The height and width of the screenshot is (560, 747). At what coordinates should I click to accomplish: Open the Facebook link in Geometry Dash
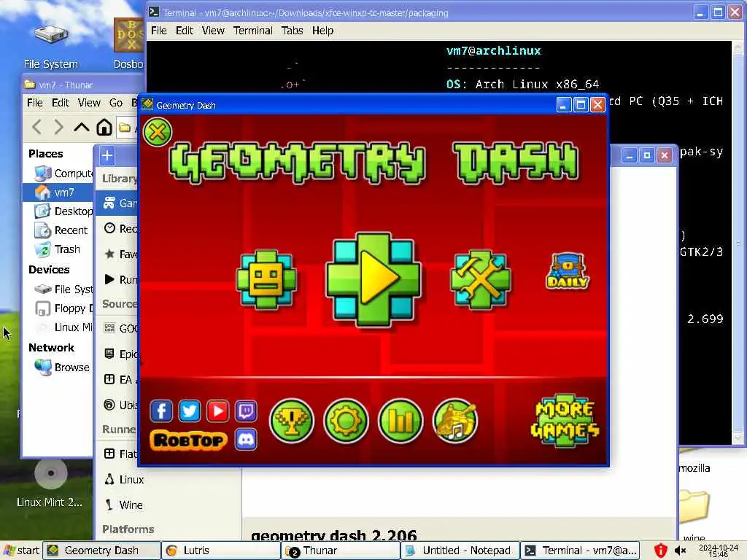click(161, 411)
